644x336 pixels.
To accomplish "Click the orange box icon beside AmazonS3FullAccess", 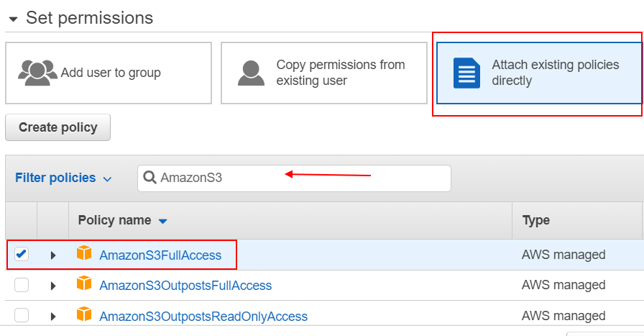I will 85,254.
